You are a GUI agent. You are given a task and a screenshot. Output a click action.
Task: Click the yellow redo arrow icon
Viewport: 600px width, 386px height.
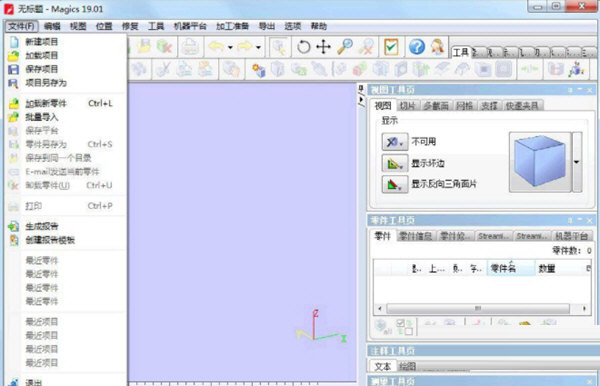245,47
